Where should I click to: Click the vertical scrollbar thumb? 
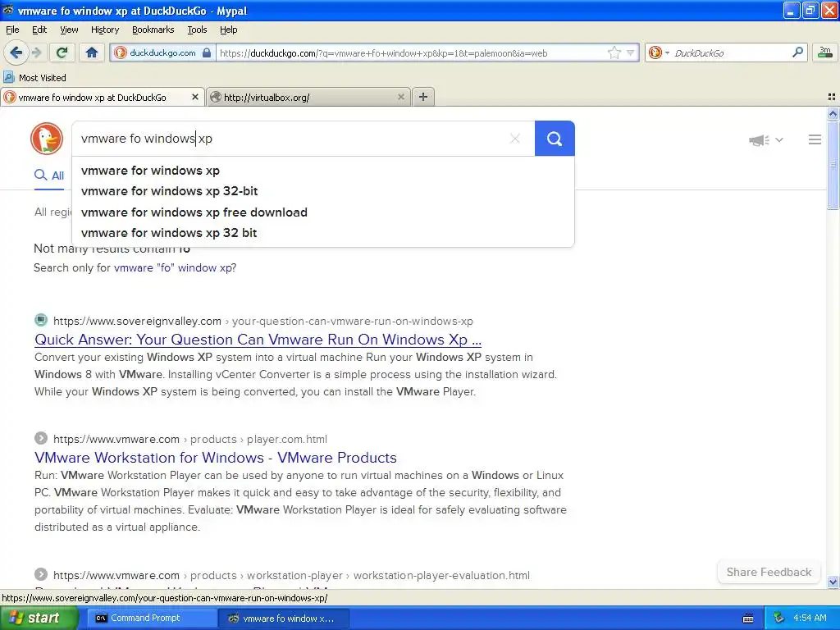coord(833,164)
